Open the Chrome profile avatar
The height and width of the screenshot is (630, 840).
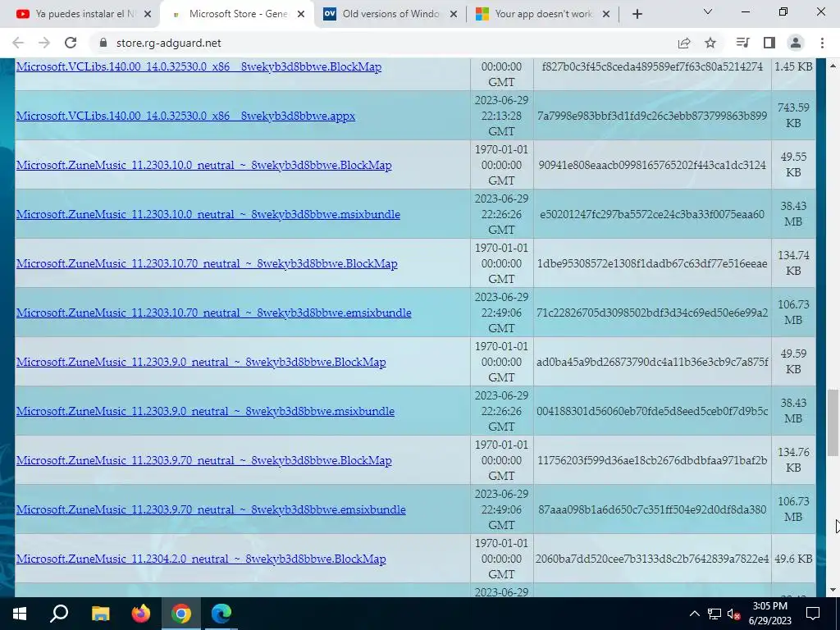[796, 43]
